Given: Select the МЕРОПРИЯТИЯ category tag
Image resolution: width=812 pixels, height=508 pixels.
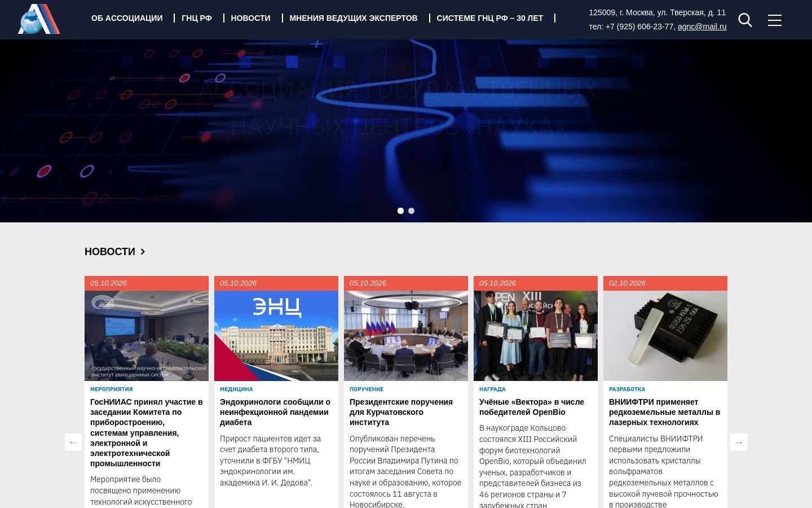Looking at the screenshot, I should tap(112, 389).
